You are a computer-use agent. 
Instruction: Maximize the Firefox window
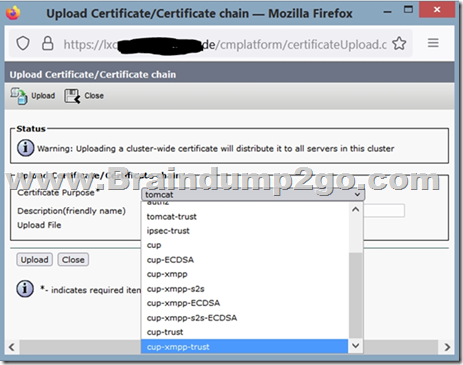pos(408,10)
